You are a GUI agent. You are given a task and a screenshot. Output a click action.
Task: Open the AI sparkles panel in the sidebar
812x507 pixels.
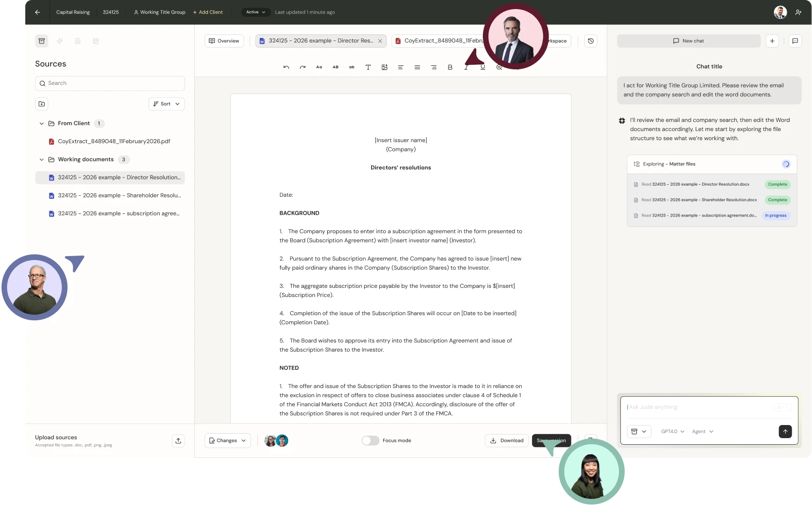tap(60, 41)
